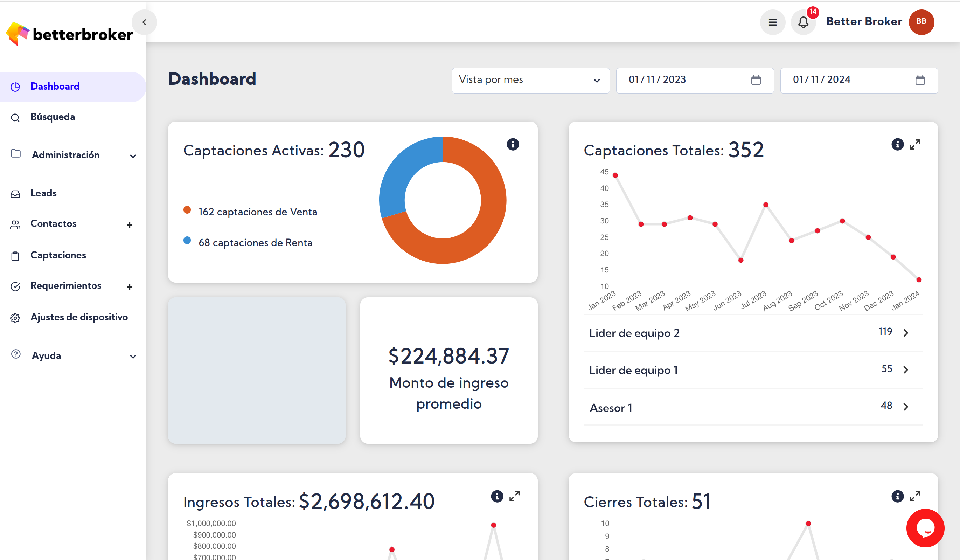Open the hamburger menu icon in header

[x=772, y=22]
